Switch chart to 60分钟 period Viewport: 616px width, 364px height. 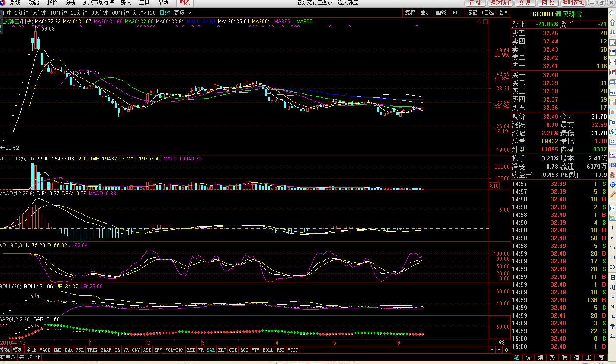tap(120, 13)
